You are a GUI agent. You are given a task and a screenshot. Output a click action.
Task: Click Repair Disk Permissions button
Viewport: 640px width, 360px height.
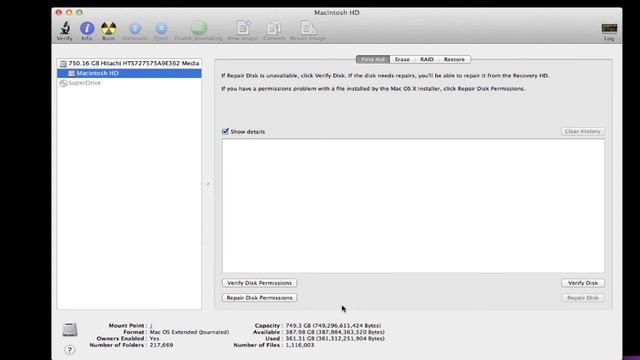[x=260, y=298]
